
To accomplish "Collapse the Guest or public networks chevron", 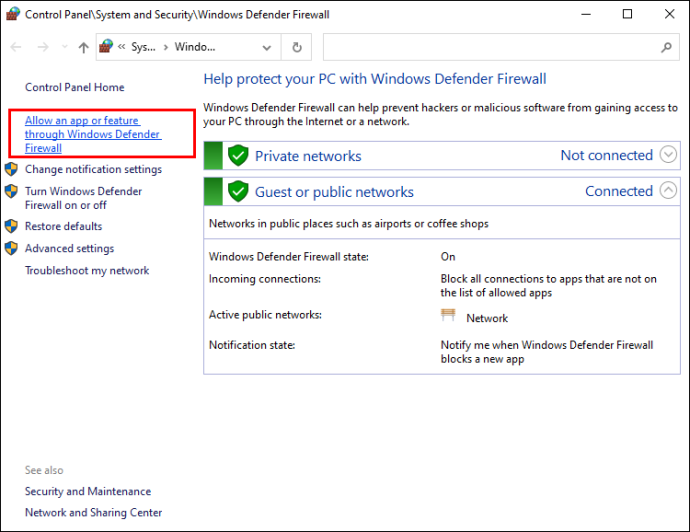I will [x=668, y=191].
